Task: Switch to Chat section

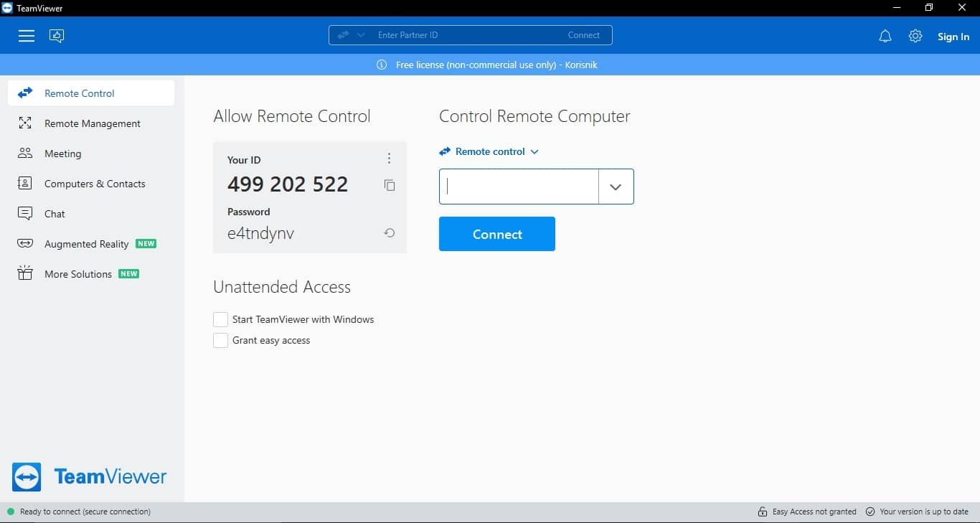Action: click(x=91, y=214)
